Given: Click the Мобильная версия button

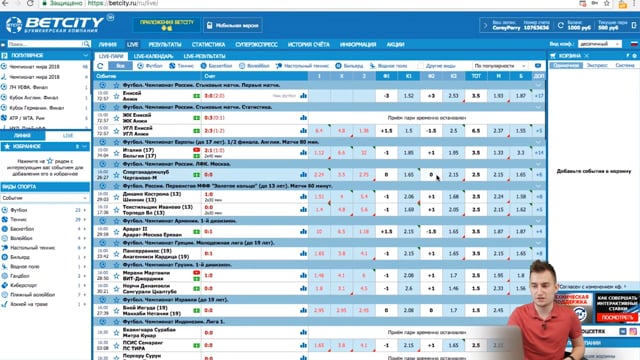Looking at the screenshot, I should pos(233,25).
